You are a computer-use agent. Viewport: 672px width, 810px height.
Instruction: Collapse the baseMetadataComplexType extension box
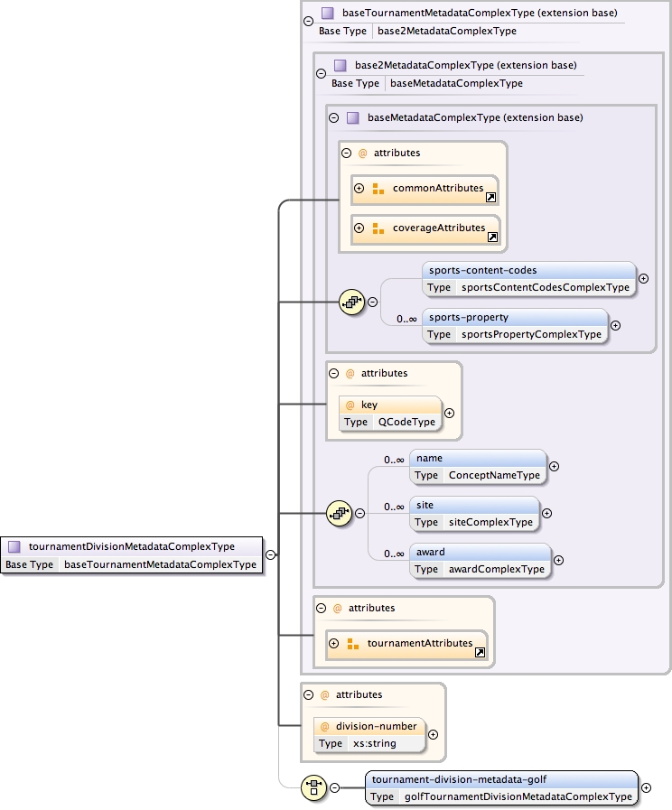333,117
